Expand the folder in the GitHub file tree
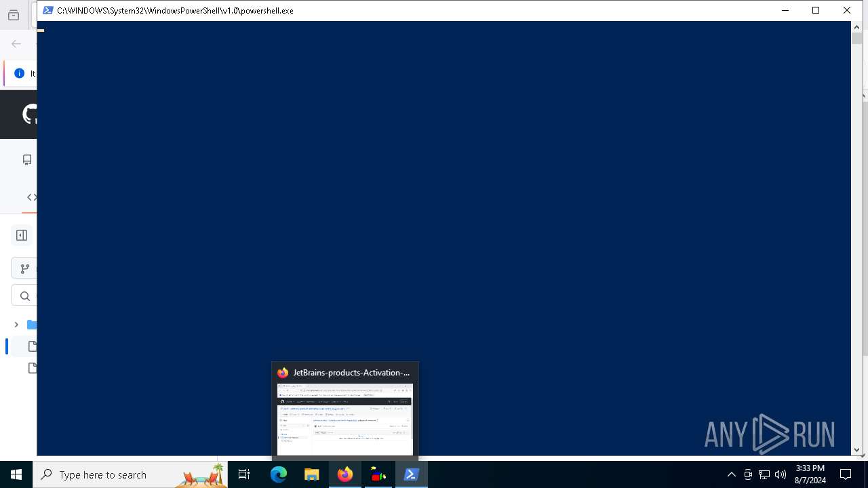868x488 pixels. (x=16, y=325)
